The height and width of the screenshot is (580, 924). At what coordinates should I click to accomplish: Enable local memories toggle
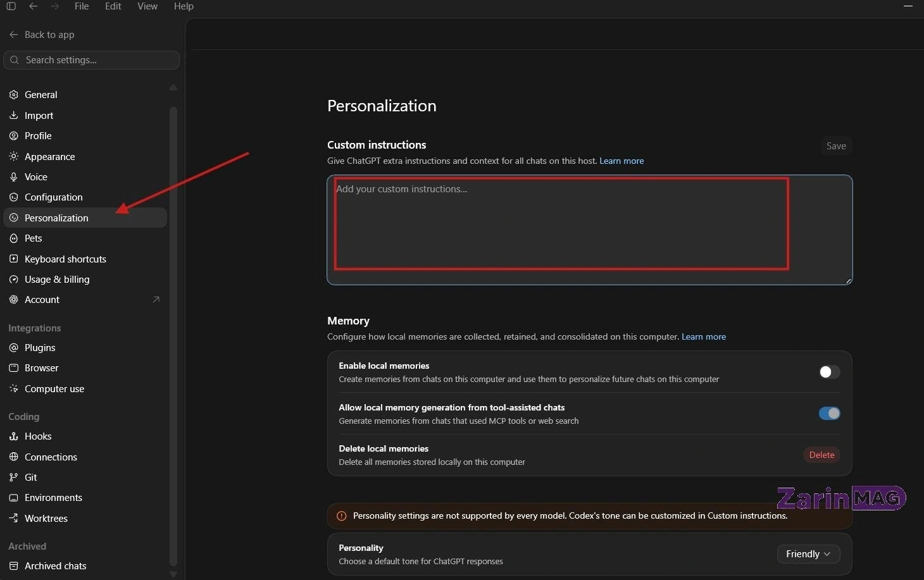pos(829,372)
